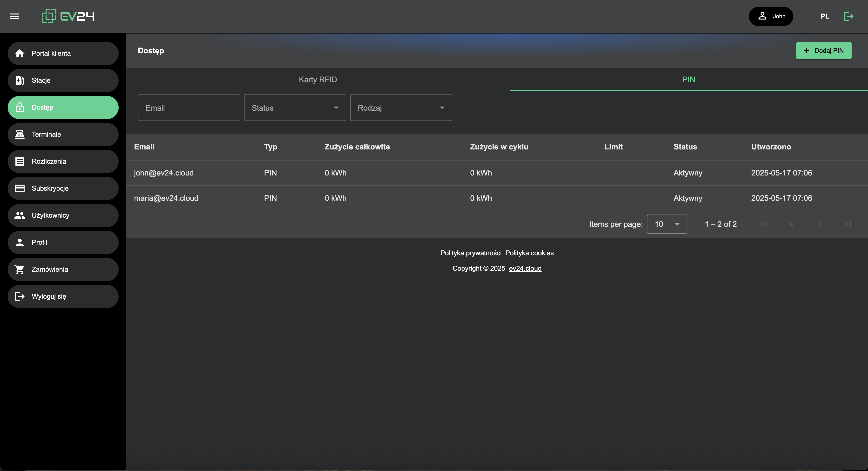The width and height of the screenshot is (868, 471).
Task: Go to Subskrypcje in sidebar
Action: [x=63, y=188]
